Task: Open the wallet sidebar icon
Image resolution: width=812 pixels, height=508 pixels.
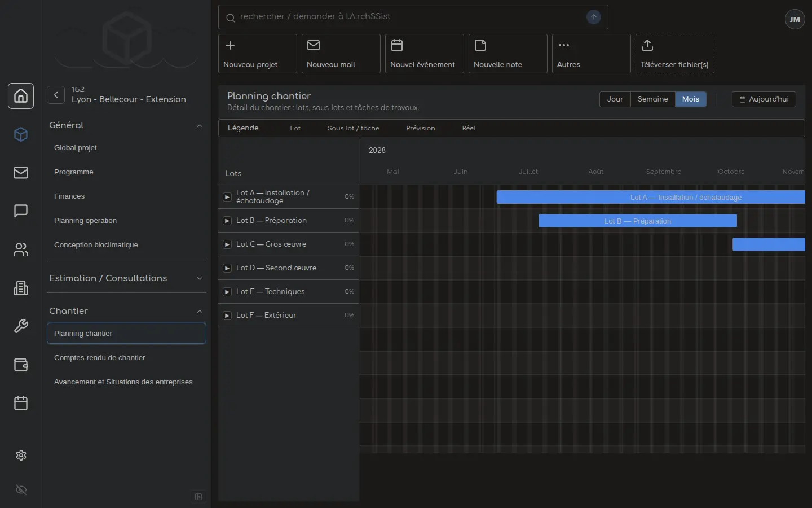Action: pos(21,365)
